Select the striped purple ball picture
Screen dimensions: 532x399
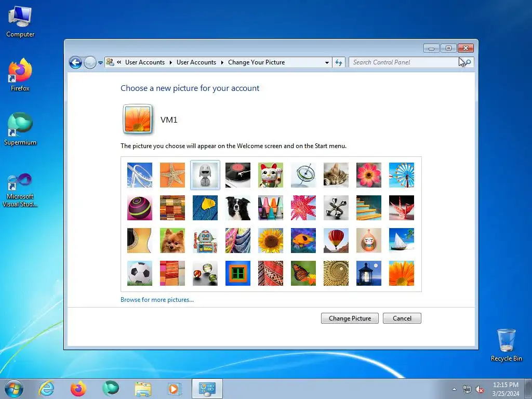pos(139,208)
